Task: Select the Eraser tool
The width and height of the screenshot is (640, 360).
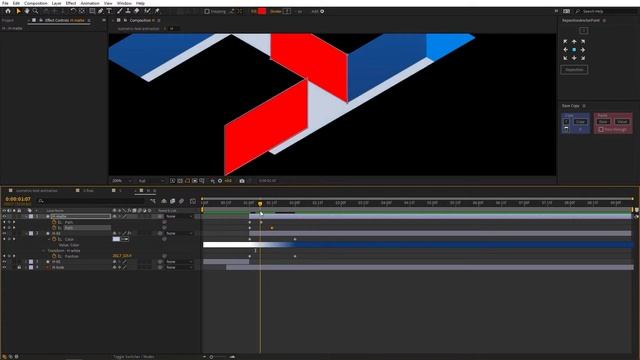Action: pyautogui.click(x=137, y=11)
